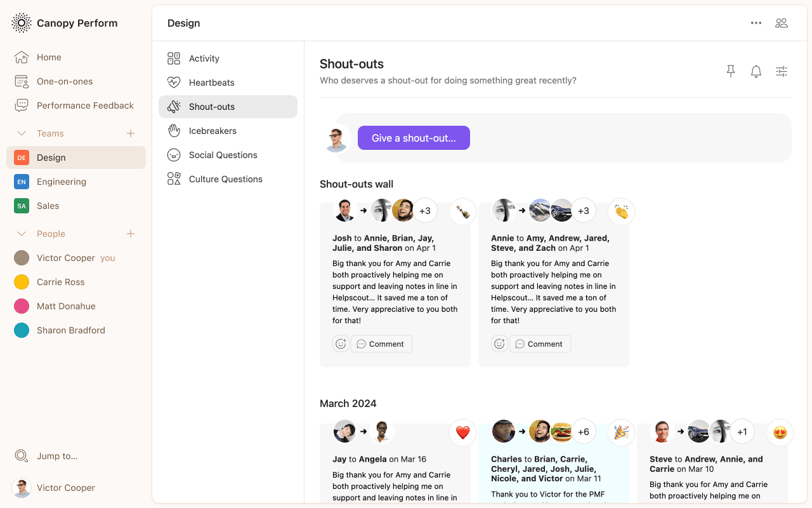Add a new person with the plus icon
812x508 pixels.
point(131,234)
